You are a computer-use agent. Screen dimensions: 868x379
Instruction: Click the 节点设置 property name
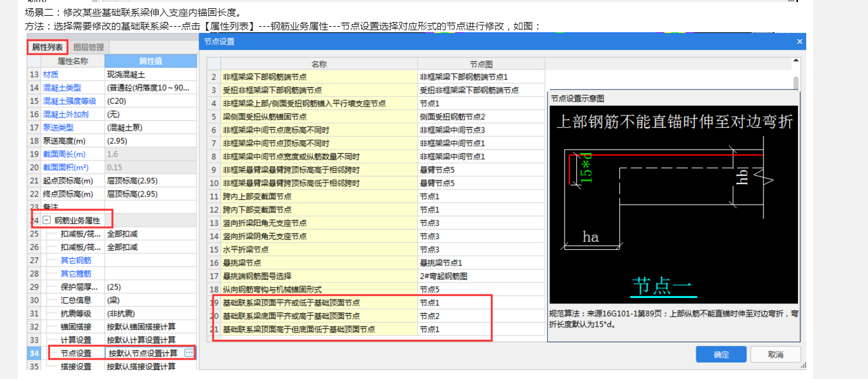click(x=76, y=353)
